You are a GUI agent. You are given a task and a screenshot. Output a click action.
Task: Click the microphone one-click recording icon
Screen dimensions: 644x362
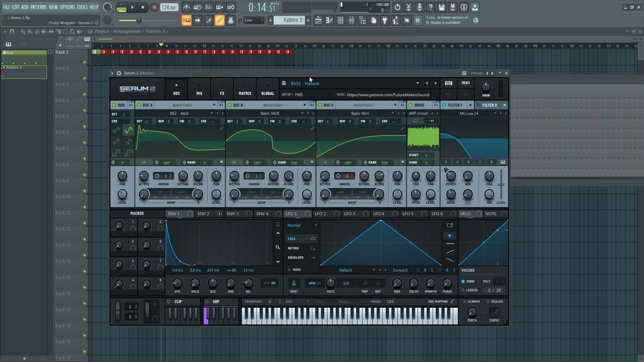(420, 7)
